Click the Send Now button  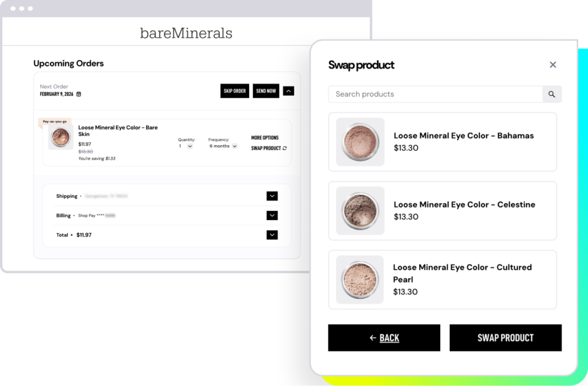(266, 91)
